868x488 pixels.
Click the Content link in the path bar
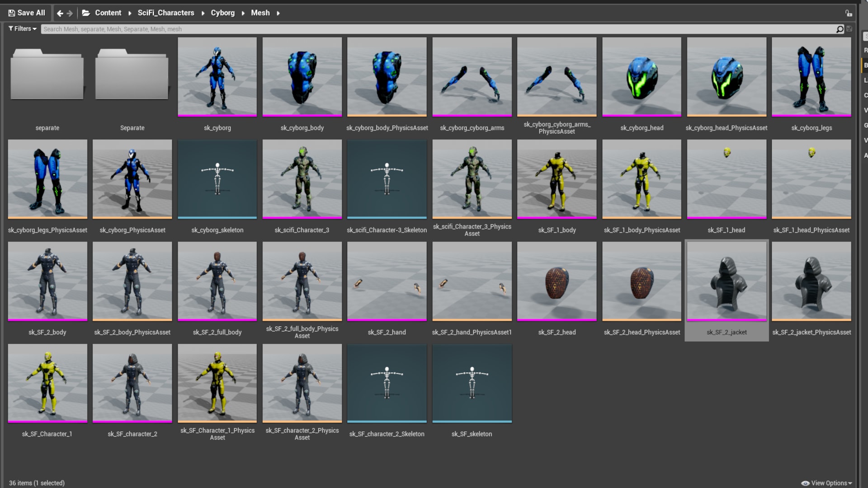(x=108, y=13)
